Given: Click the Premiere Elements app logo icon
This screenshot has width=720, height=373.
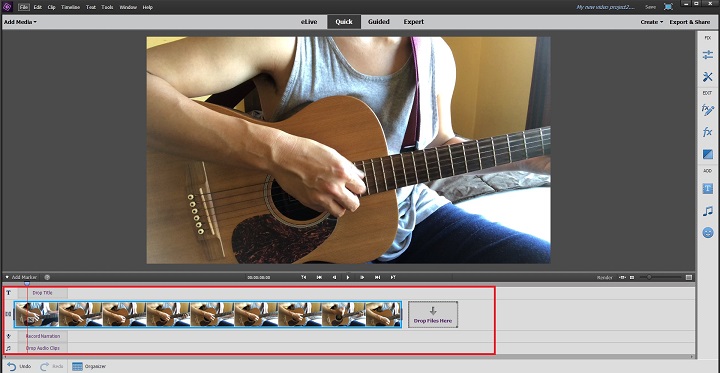Looking at the screenshot, I should pos(7,7).
